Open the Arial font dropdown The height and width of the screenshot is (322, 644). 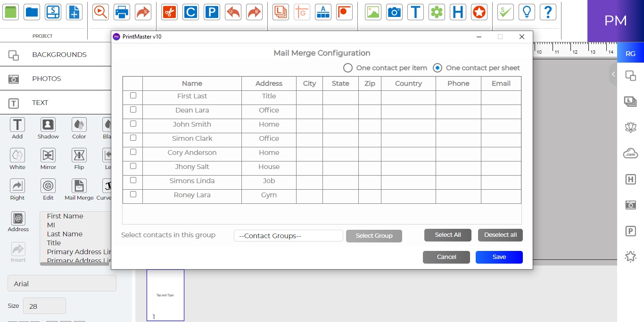pos(62,283)
